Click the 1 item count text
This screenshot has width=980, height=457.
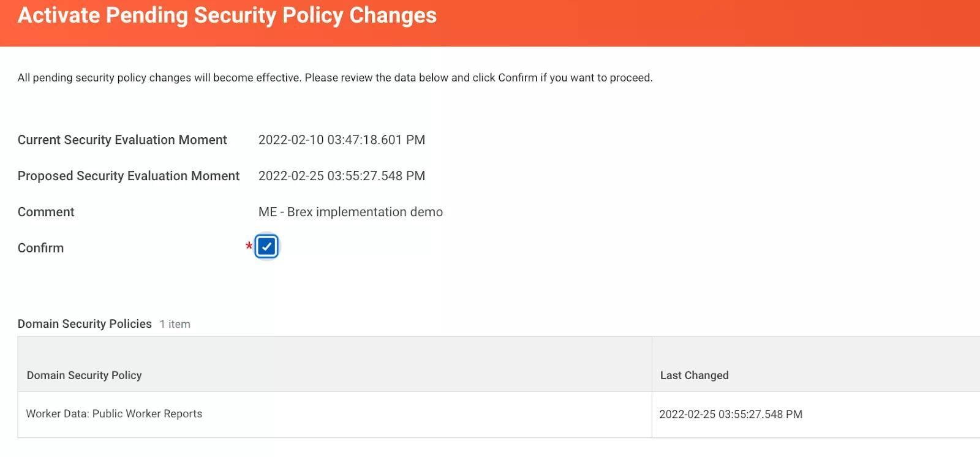[x=175, y=325]
